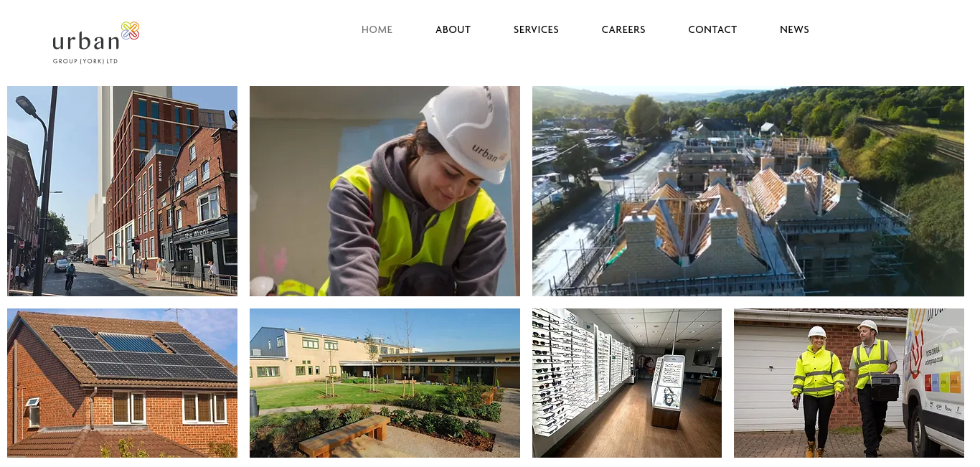This screenshot has height=467, width=980.
Task: Open the red brick street building photo
Action: (122, 191)
